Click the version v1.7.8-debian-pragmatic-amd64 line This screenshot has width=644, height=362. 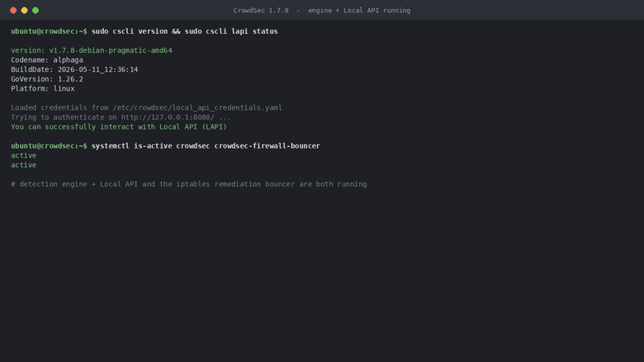[92, 50]
